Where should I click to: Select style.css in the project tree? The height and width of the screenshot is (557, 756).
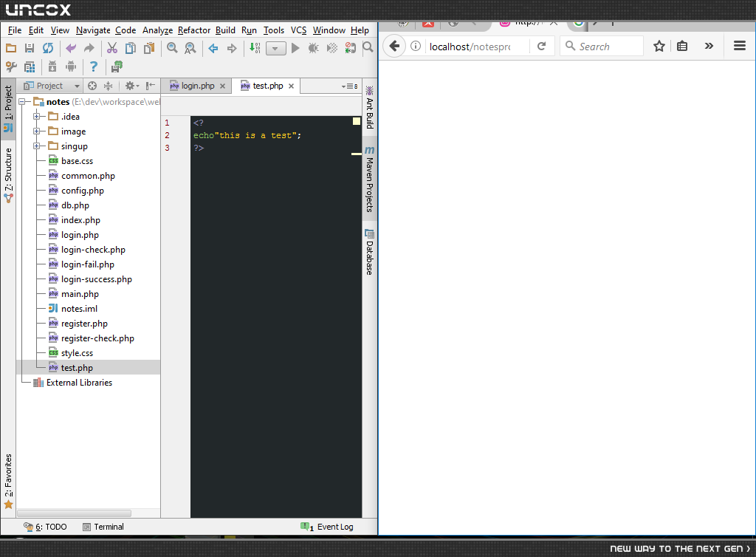pyautogui.click(x=77, y=353)
